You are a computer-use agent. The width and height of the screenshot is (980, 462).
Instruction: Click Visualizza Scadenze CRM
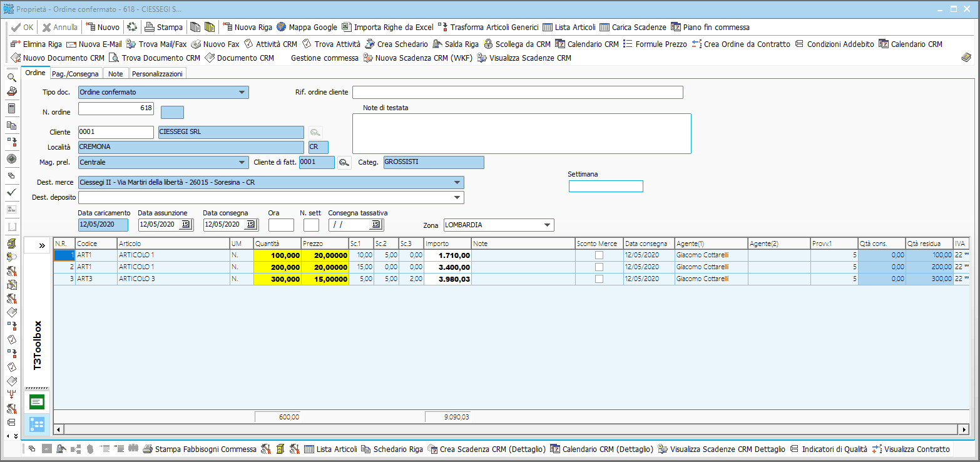coord(524,58)
